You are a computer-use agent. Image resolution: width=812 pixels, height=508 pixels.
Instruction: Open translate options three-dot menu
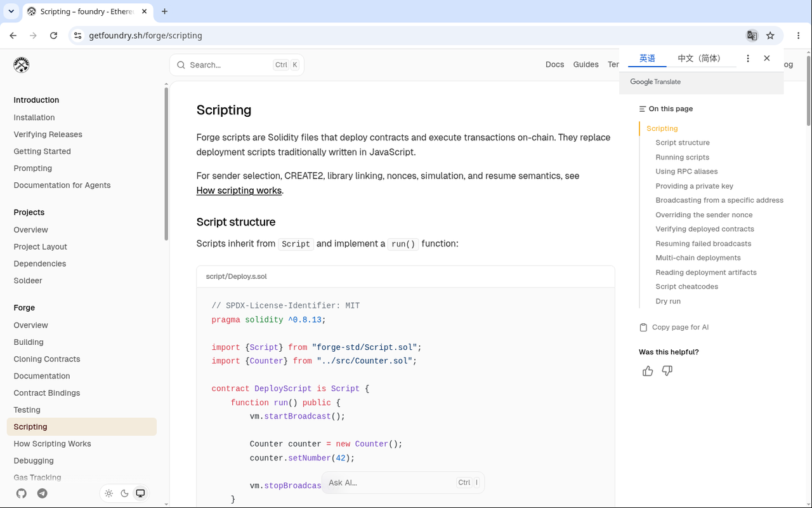tap(748, 58)
